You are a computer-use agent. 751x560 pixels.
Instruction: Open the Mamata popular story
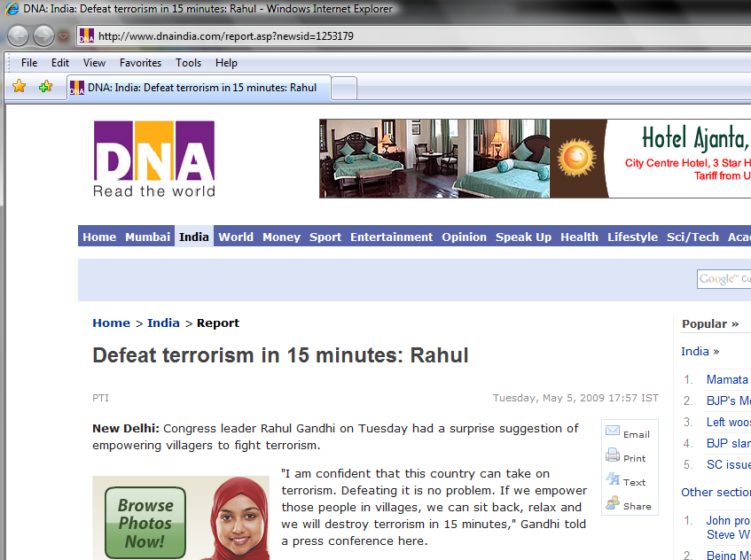coord(727,379)
